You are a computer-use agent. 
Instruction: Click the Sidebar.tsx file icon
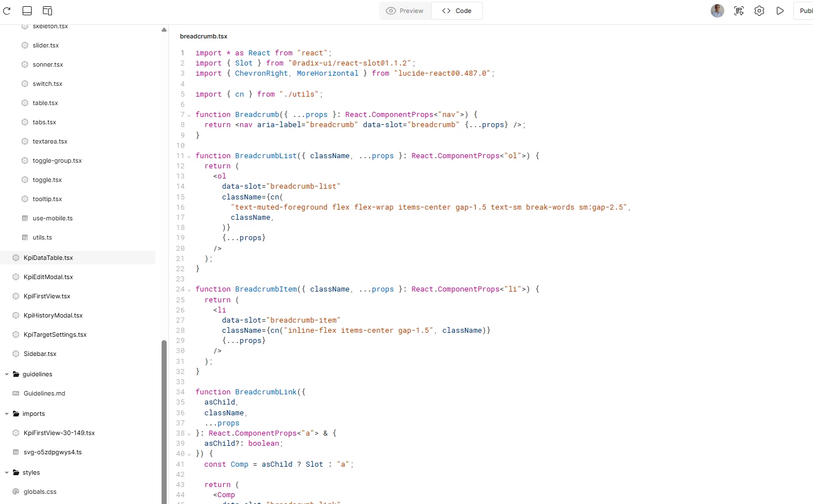(x=16, y=354)
